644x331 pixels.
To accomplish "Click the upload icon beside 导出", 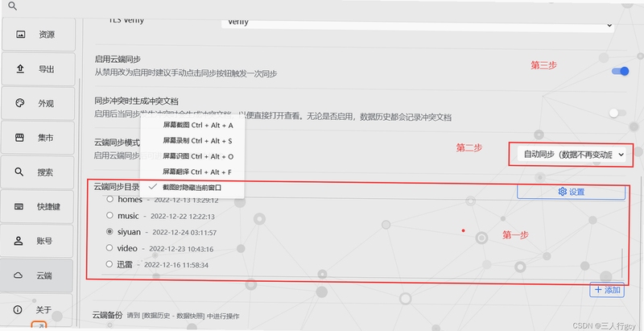I will tap(20, 69).
